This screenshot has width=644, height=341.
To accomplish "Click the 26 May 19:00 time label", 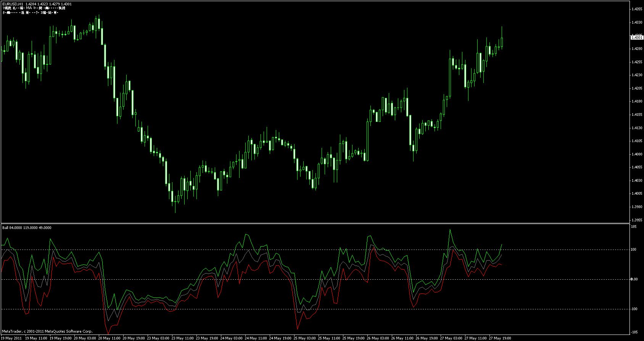I will coord(427,338).
